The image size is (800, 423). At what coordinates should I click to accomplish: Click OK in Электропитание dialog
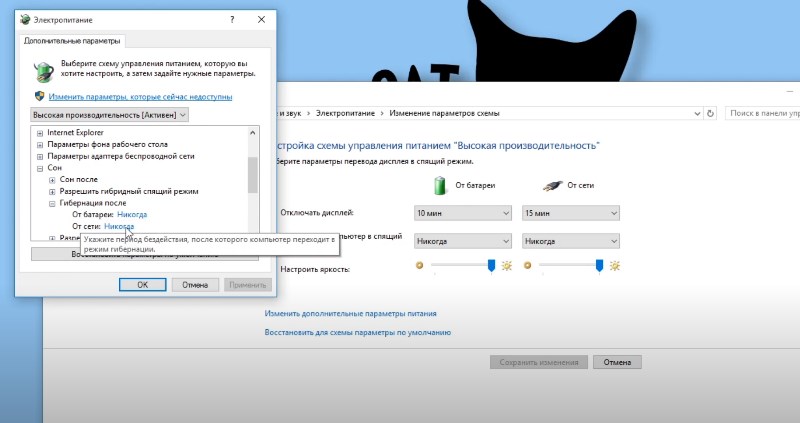click(142, 285)
